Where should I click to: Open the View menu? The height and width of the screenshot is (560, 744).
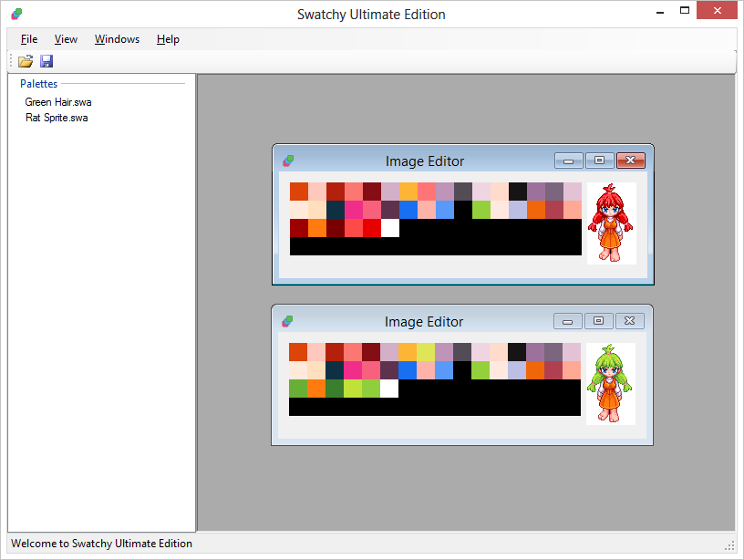pyautogui.click(x=66, y=39)
